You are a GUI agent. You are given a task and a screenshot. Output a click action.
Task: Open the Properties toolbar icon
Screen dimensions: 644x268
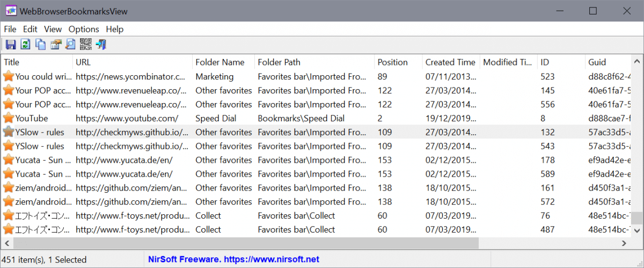55,45
